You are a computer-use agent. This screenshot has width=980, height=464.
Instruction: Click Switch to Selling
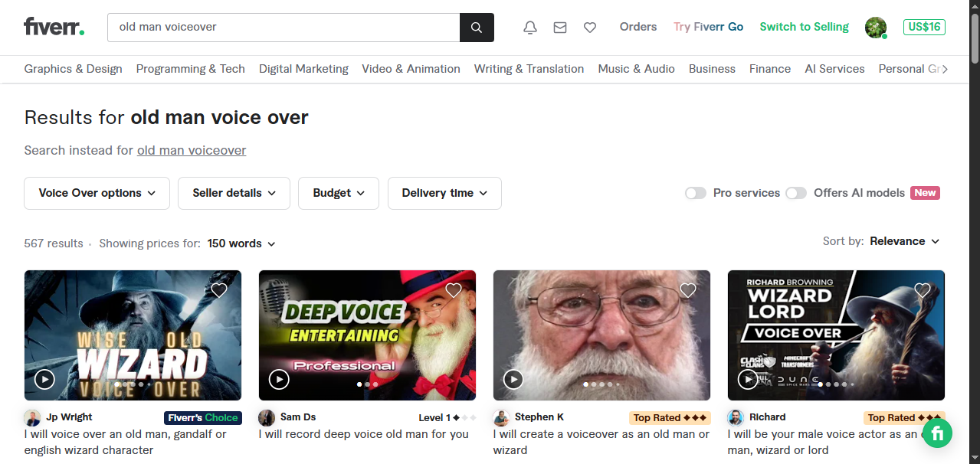coord(804,26)
